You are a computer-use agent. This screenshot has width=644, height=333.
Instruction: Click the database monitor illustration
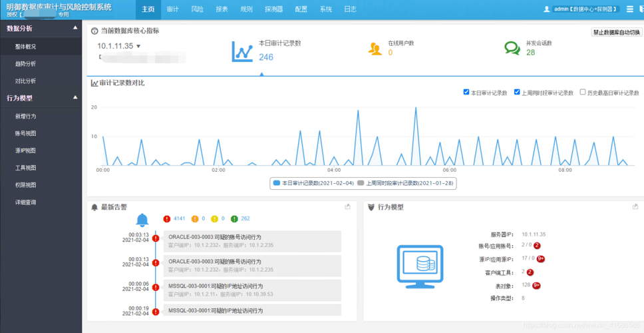click(420, 266)
